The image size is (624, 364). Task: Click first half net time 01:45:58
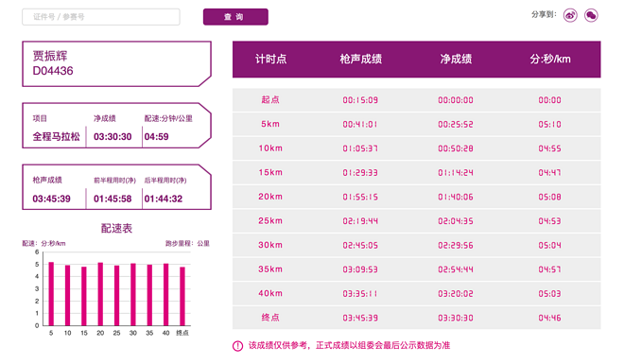[x=113, y=199]
